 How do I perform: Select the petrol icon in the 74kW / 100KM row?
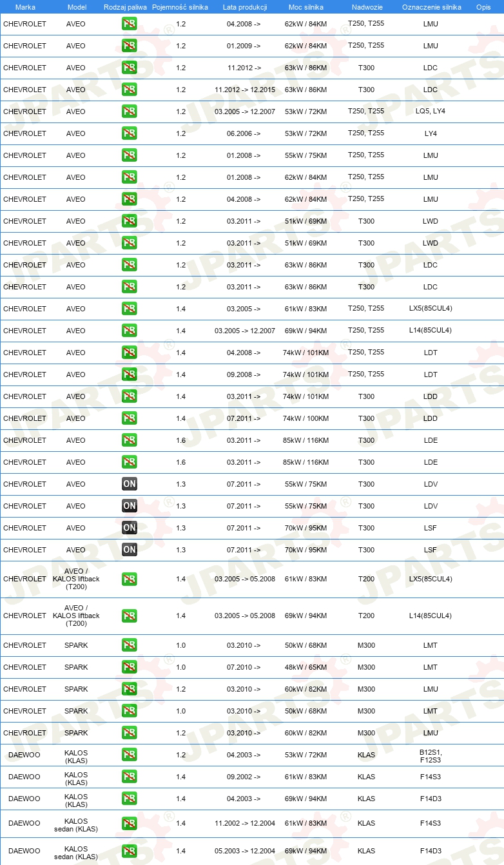point(129,418)
